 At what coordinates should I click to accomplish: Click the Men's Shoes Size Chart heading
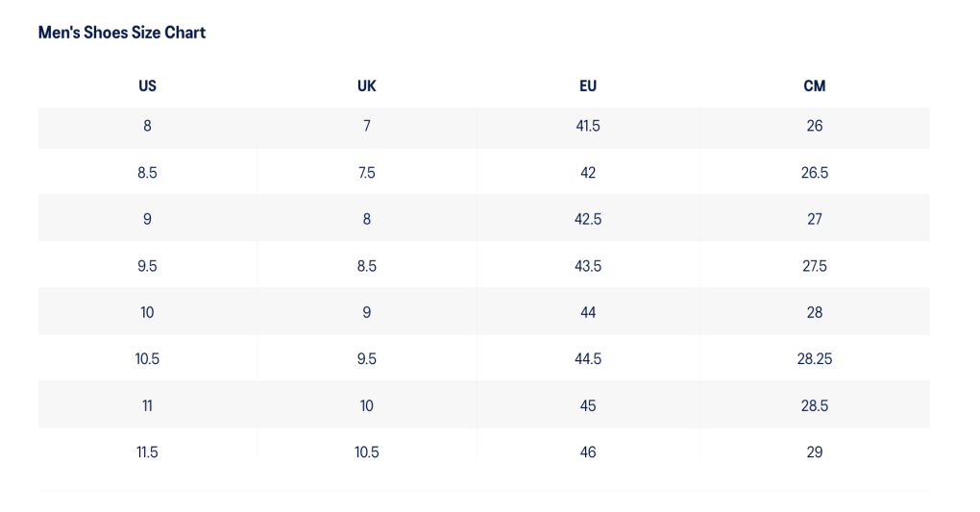pyautogui.click(x=122, y=33)
